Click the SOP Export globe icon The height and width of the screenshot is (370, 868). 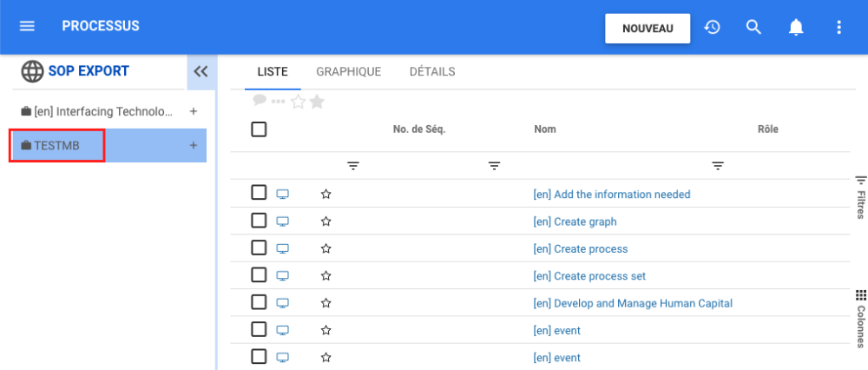pyautogui.click(x=32, y=71)
